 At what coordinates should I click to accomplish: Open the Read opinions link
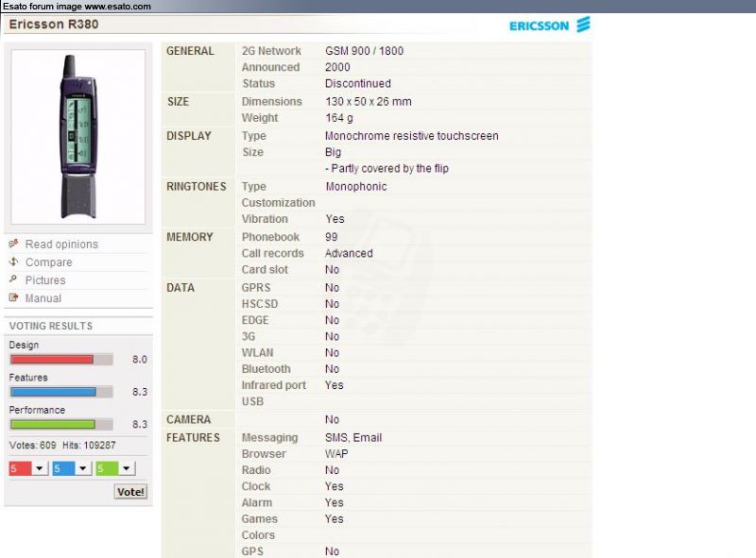click(61, 245)
